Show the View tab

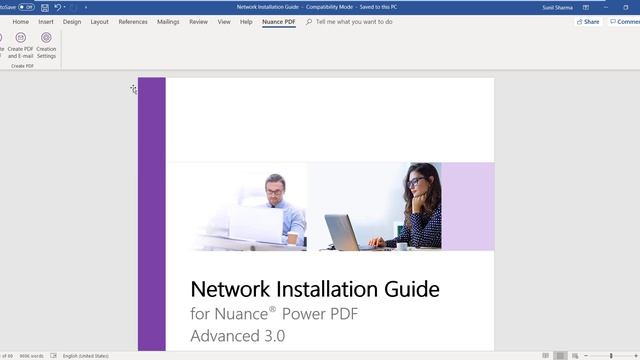click(x=224, y=22)
